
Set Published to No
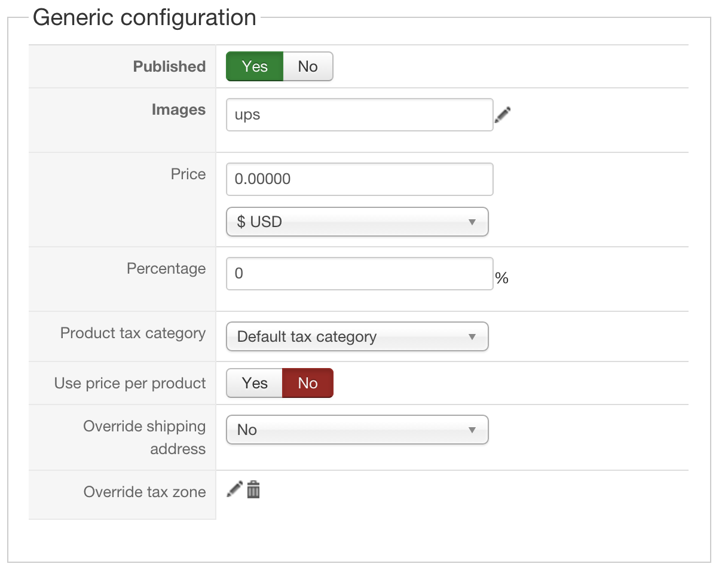pos(307,66)
